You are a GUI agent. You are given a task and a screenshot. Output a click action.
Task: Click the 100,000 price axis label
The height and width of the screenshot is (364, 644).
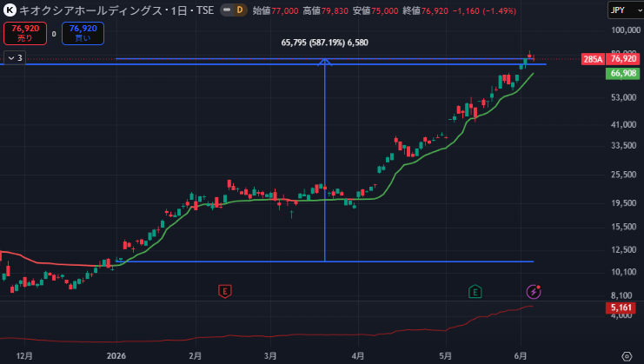coord(626,30)
